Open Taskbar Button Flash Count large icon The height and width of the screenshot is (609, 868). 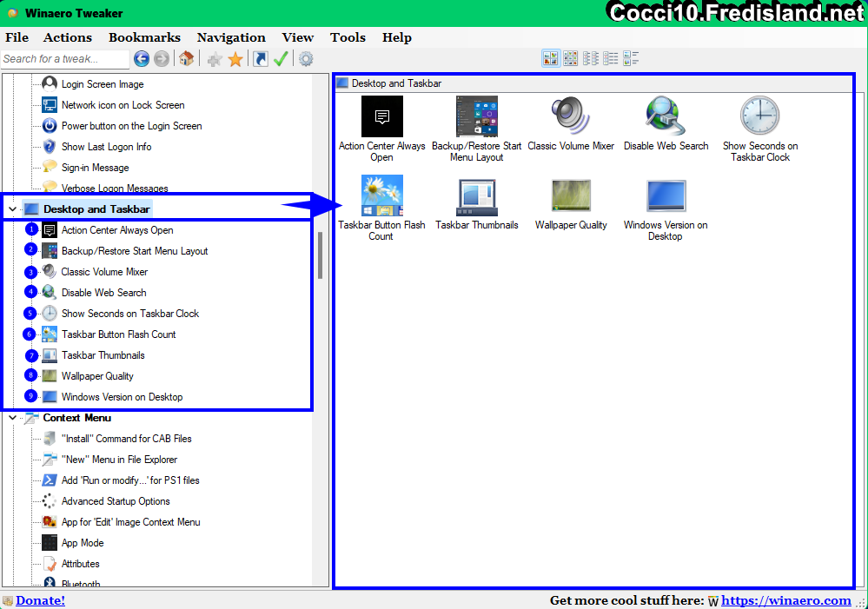(382, 195)
